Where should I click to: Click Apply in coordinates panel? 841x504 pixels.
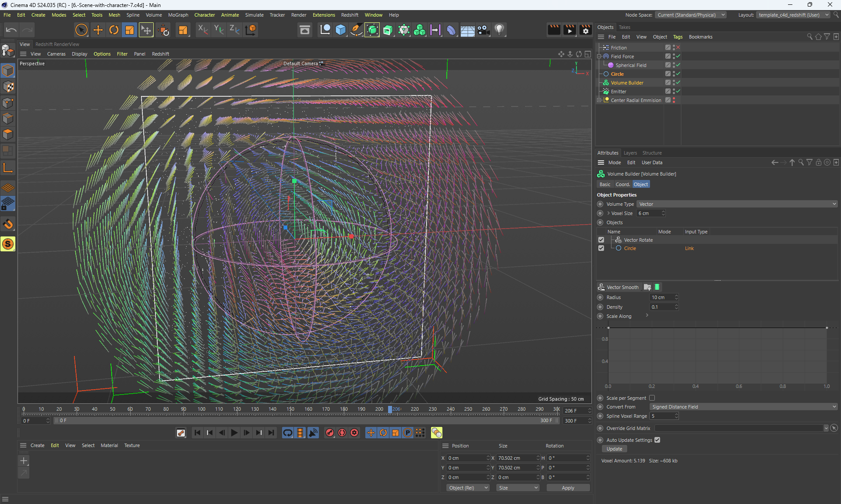tap(568, 488)
